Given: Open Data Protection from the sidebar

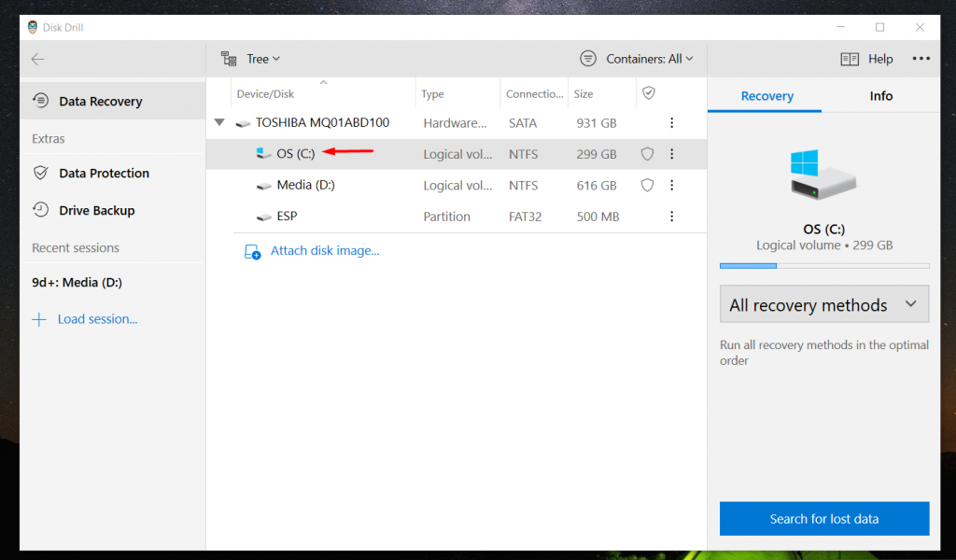Looking at the screenshot, I should (x=102, y=173).
